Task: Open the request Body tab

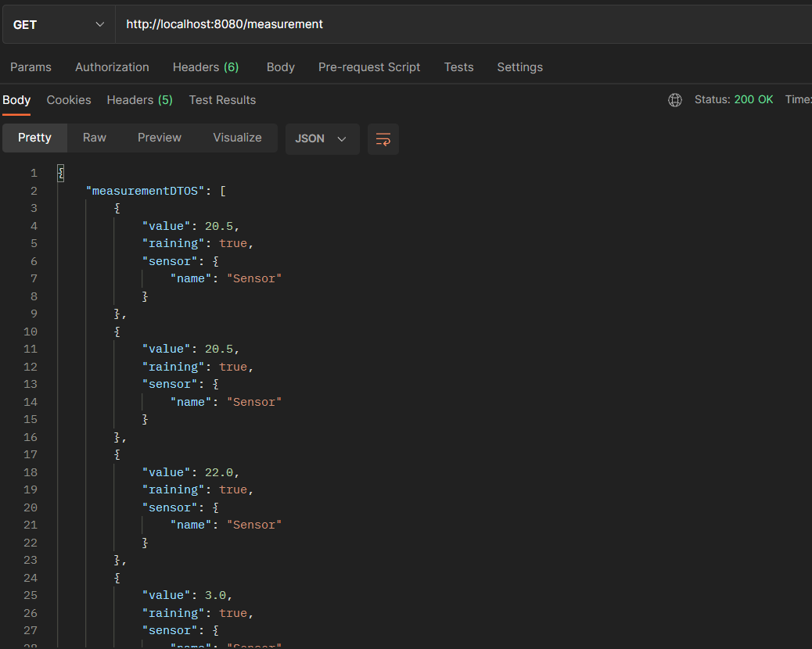Action: pyautogui.click(x=281, y=67)
